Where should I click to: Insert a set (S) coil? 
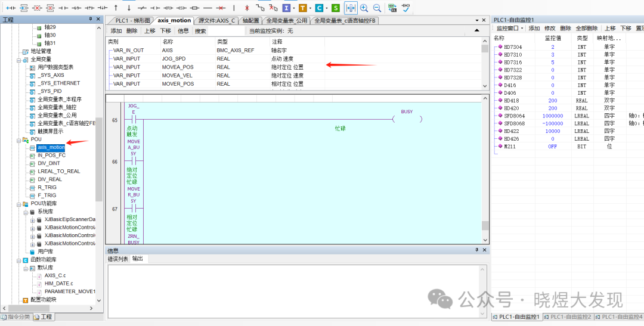pos(181,8)
